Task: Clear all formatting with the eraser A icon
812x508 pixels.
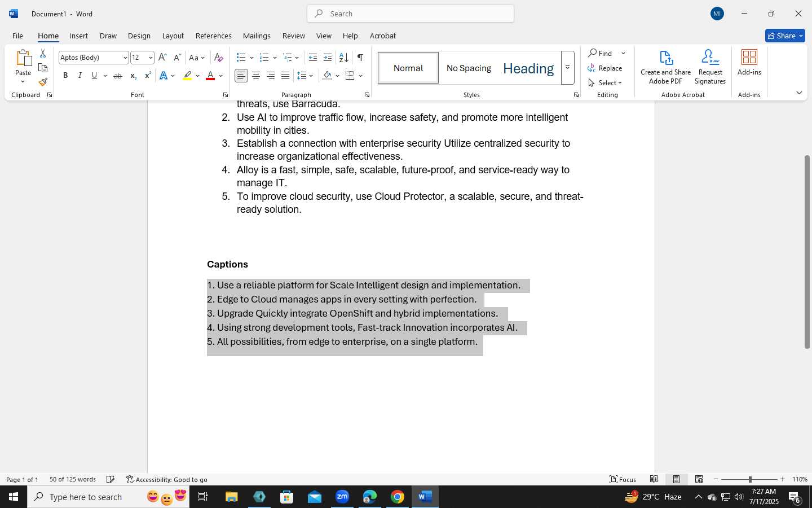Action: pyautogui.click(x=219, y=58)
